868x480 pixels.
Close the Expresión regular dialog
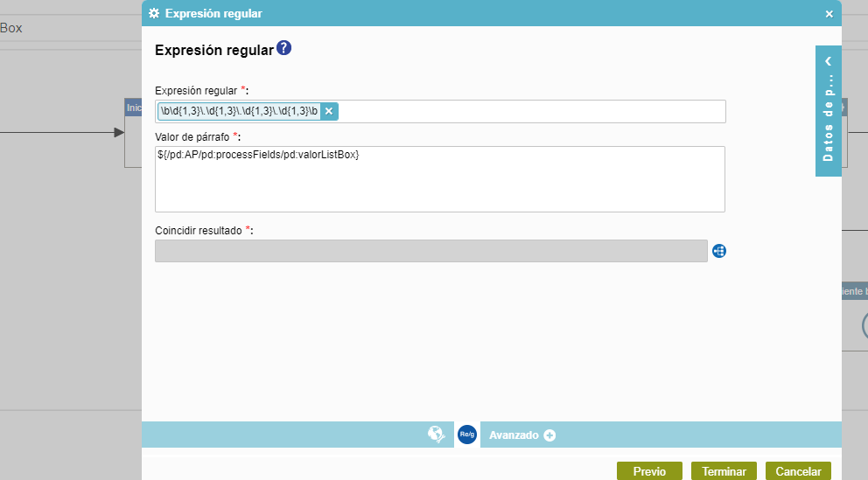pos(829,14)
